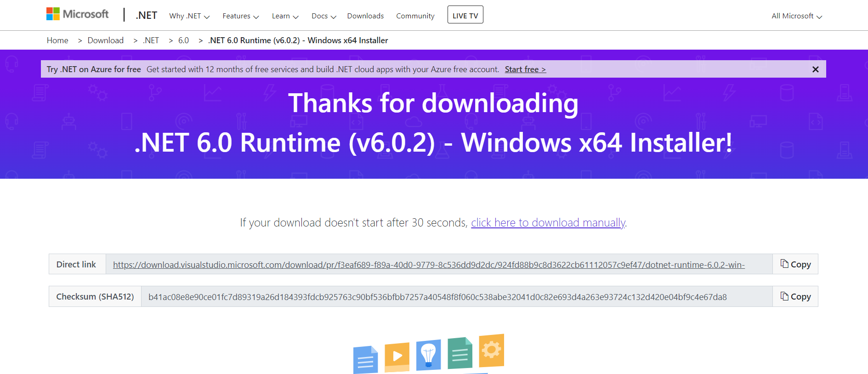Go to Home in breadcrumb
The width and height of the screenshot is (868, 374).
tap(57, 40)
